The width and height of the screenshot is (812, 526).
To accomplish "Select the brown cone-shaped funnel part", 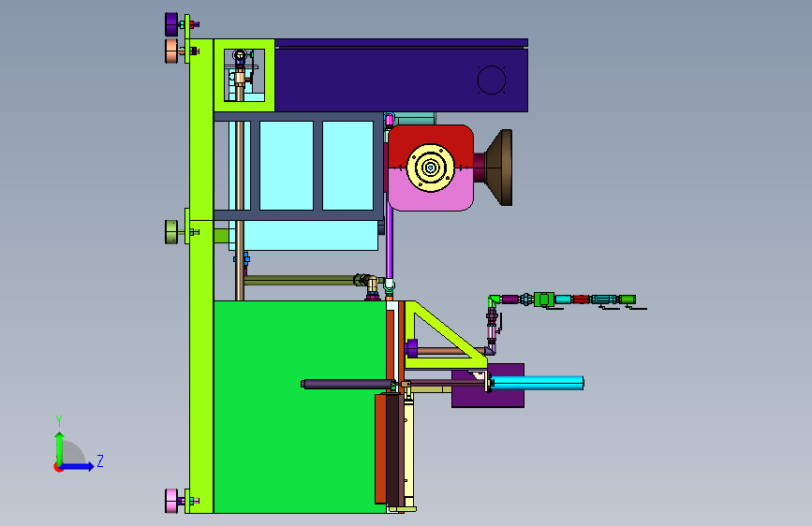I will [500, 168].
